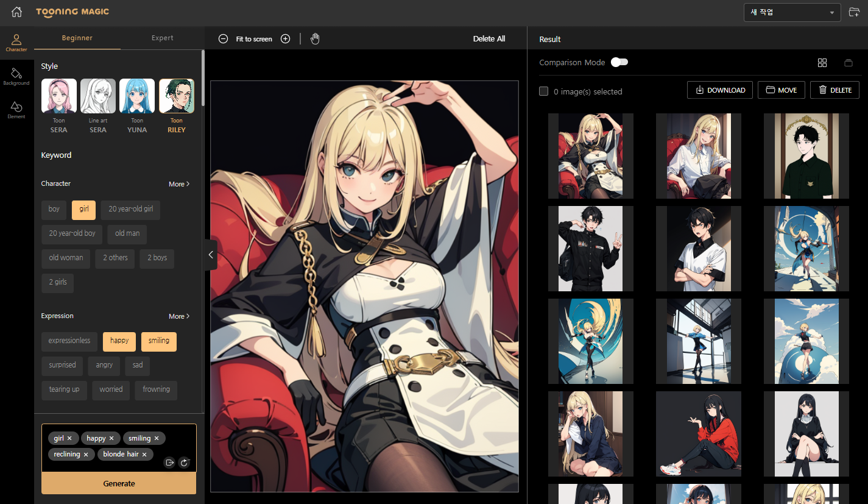
Task: Switch to the Beginner tab
Action: coord(77,38)
